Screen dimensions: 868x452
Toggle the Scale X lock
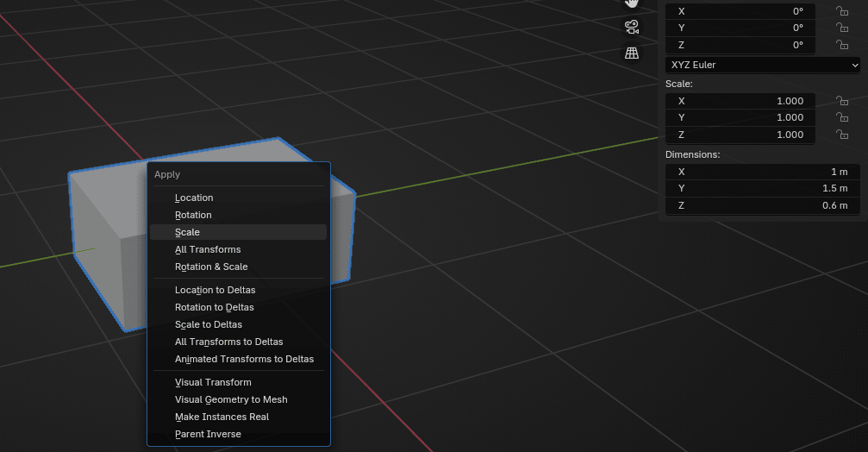tap(842, 101)
